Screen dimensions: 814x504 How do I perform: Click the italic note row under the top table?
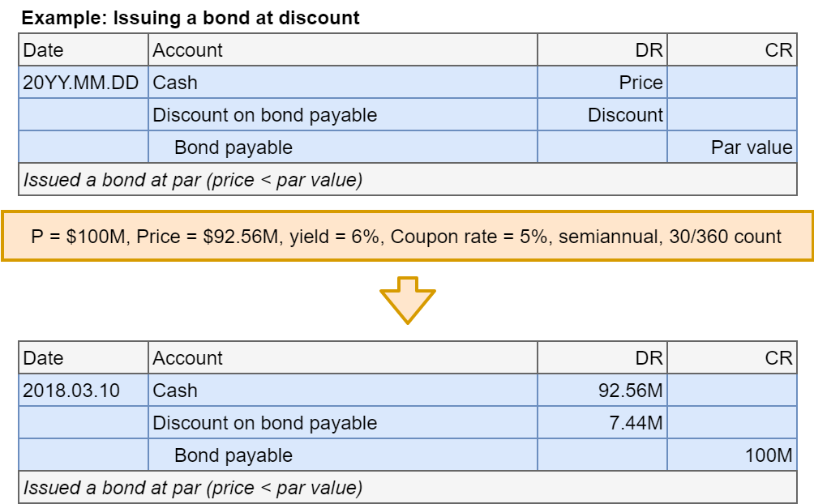[407, 180]
